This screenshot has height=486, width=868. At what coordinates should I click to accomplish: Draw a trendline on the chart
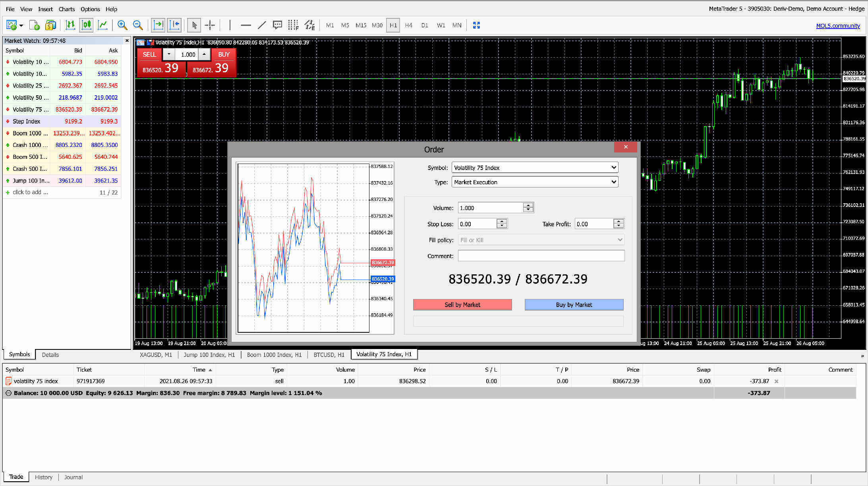[262, 25]
